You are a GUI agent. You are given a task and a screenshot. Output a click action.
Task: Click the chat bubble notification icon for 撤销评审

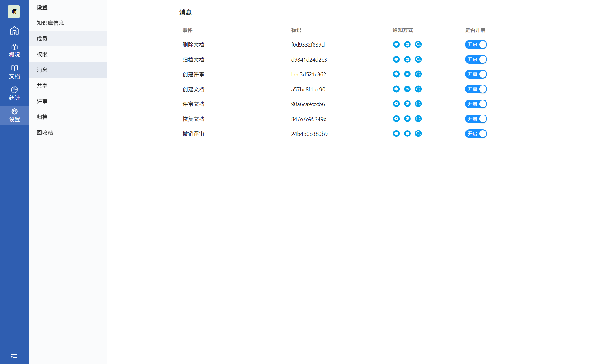396,134
